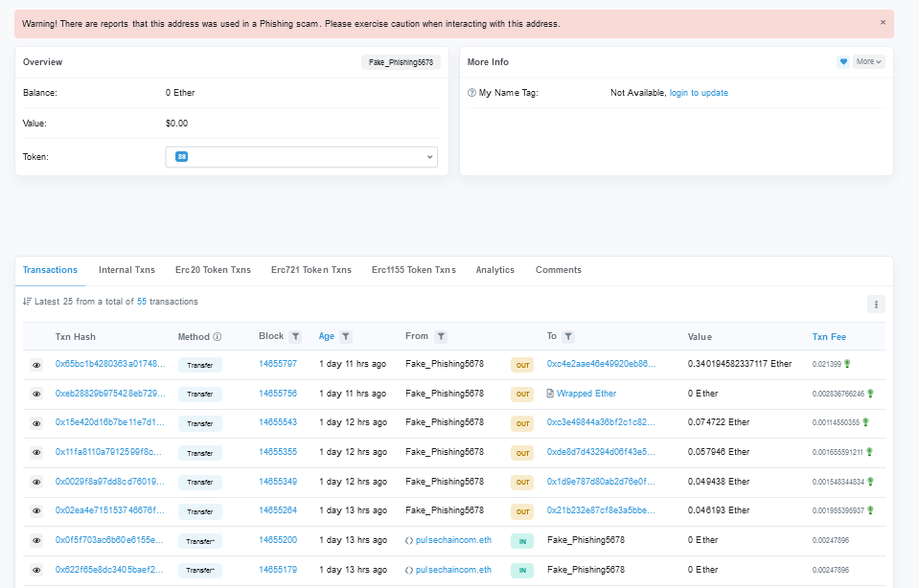Switch to the Transactions tab
919x588 pixels.
click(x=50, y=270)
